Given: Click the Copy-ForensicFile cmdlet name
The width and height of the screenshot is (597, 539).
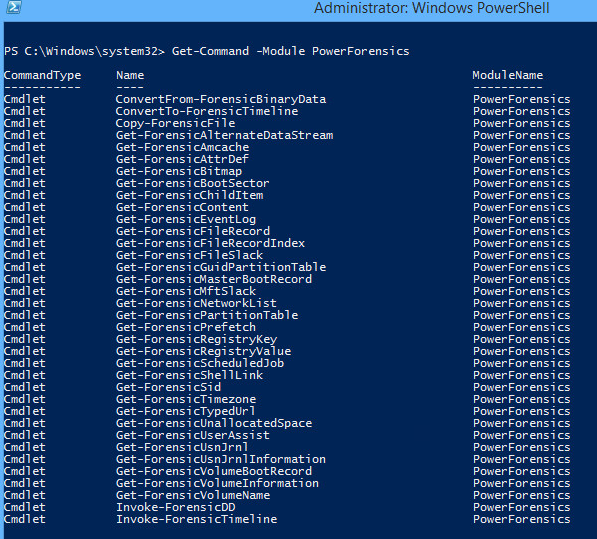Looking at the screenshot, I should click(x=176, y=123).
